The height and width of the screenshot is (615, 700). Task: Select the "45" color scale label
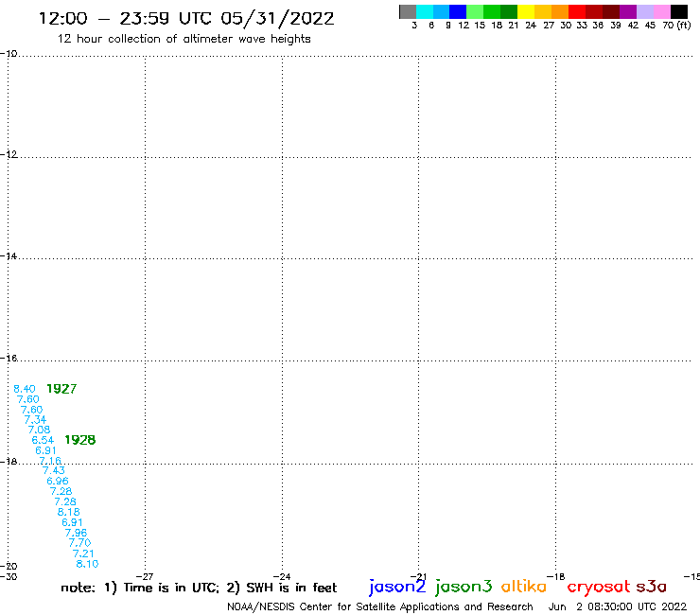[x=650, y=26]
